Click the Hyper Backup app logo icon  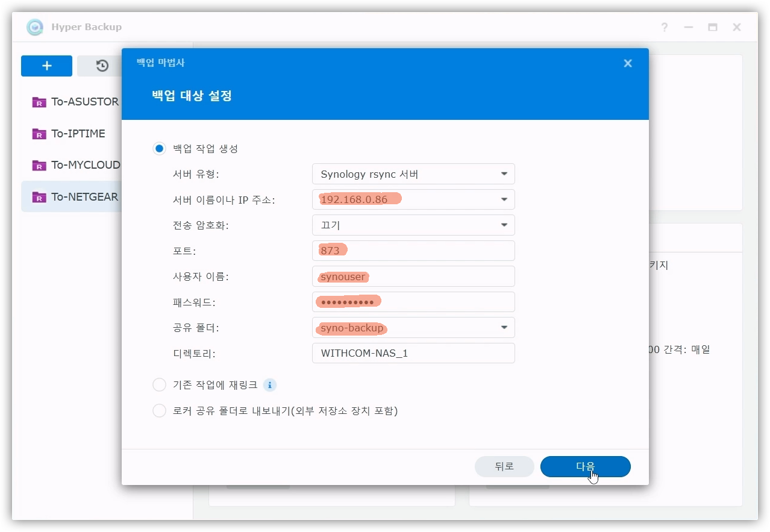click(35, 27)
